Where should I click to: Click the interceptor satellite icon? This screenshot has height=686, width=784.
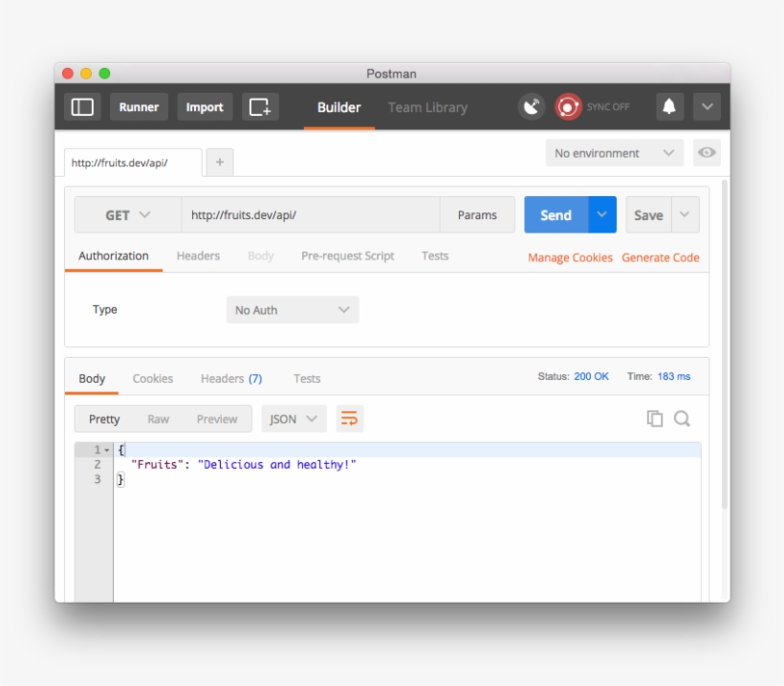point(532,107)
